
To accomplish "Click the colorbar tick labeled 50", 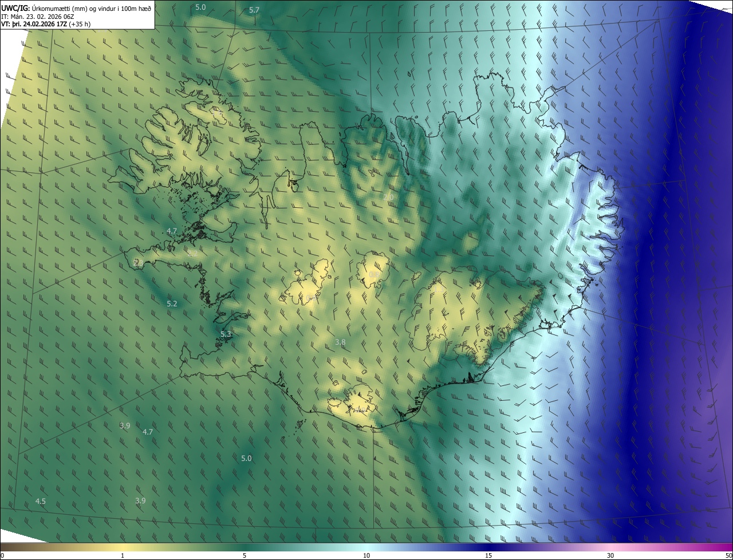I will pos(728,555).
